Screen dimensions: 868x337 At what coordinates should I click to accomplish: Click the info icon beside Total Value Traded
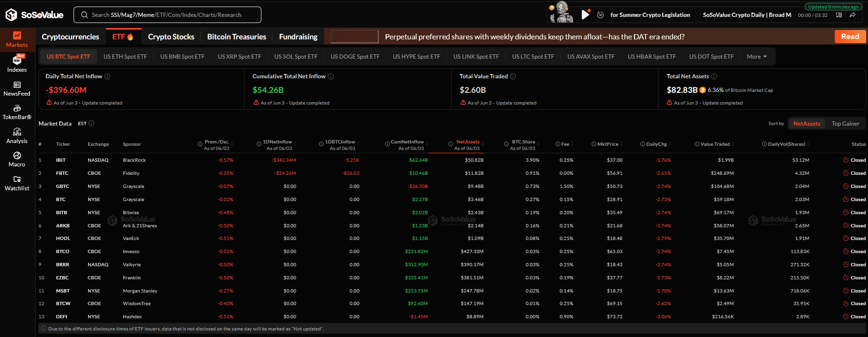[513, 76]
